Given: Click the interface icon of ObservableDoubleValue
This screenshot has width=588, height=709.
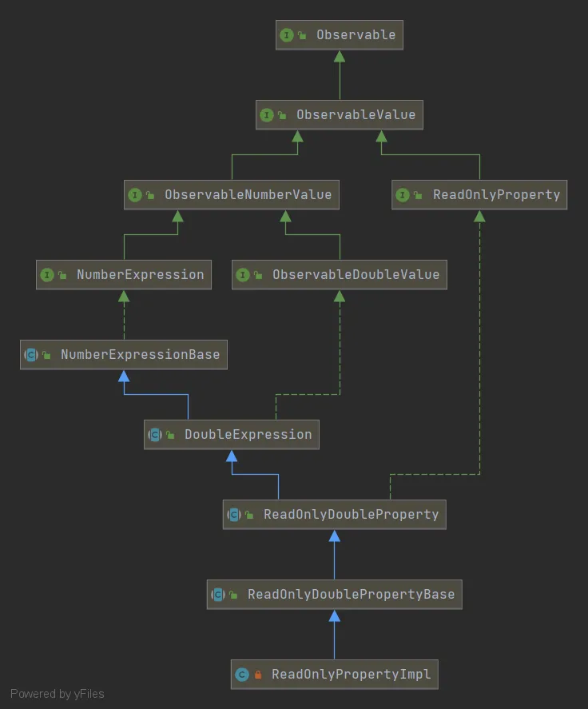Looking at the screenshot, I should tap(243, 275).
